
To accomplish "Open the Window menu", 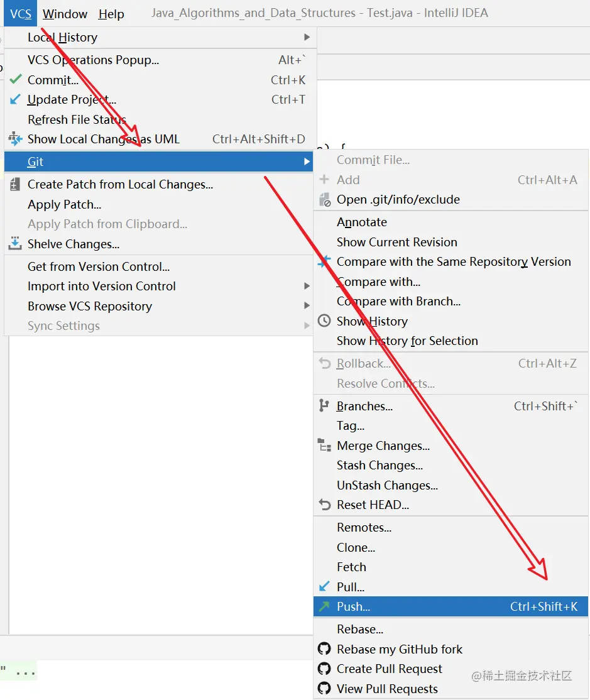I will coord(65,14).
